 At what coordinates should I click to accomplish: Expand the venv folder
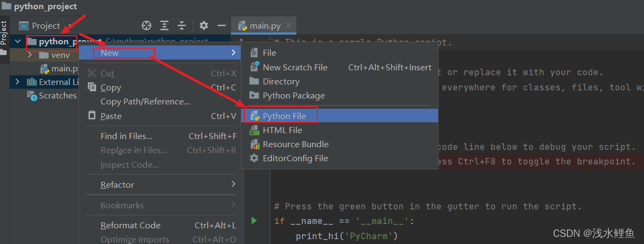[30, 55]
